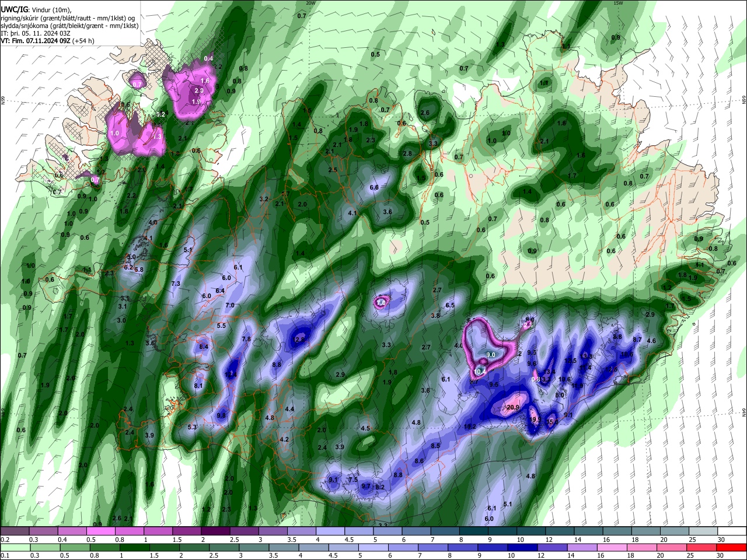Select the 8.2 precipitation value

[x=380, y=487]
